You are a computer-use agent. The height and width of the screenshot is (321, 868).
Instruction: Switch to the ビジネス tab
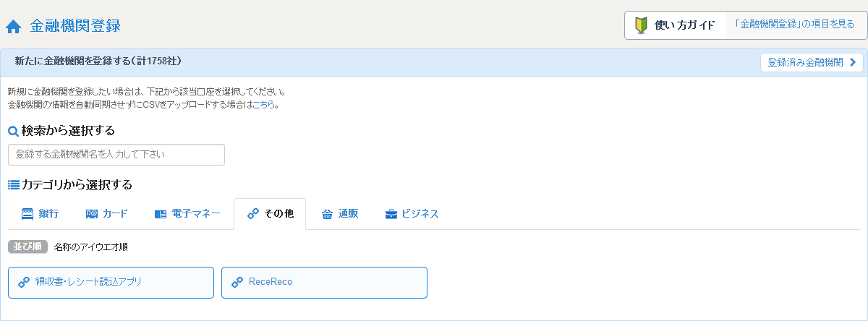point(412,214)
